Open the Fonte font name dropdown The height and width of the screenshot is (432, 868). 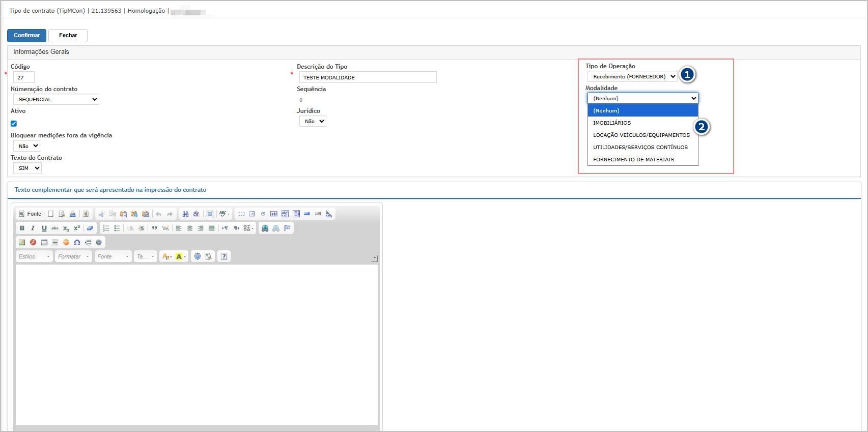coord(113,256)
